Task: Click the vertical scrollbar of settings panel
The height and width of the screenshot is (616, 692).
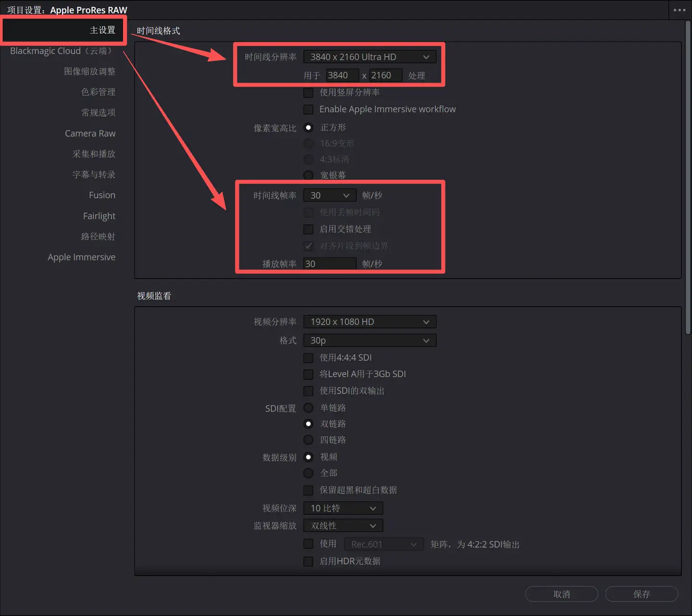Action: click(688, 178)
